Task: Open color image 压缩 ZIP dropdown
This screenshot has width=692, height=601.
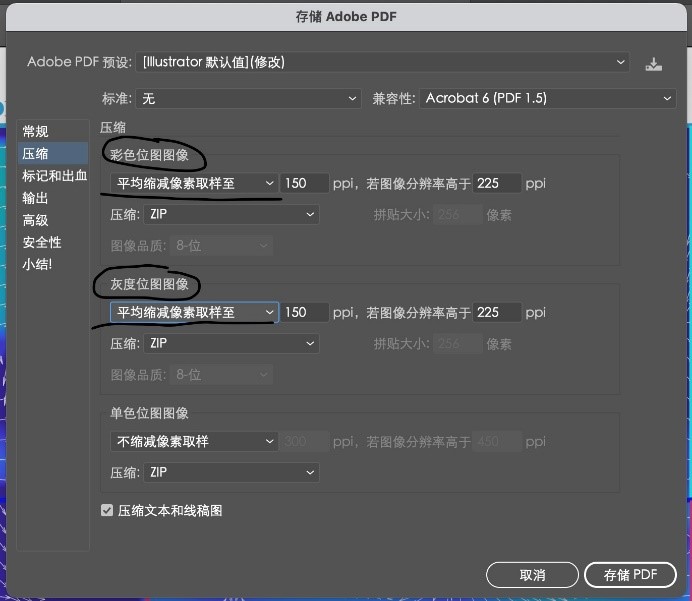Action: (231, 214)
